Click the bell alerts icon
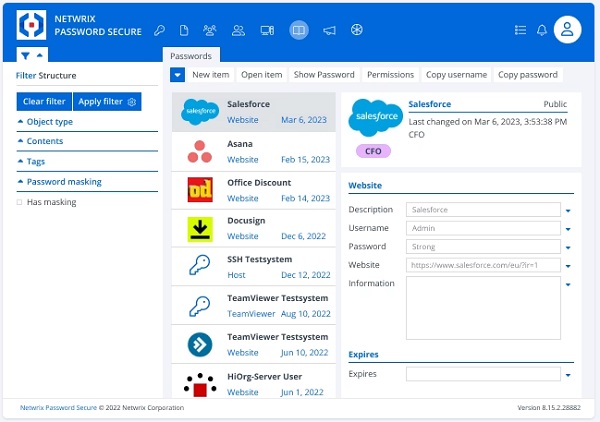Screen dimensions: 600x422 542,30
